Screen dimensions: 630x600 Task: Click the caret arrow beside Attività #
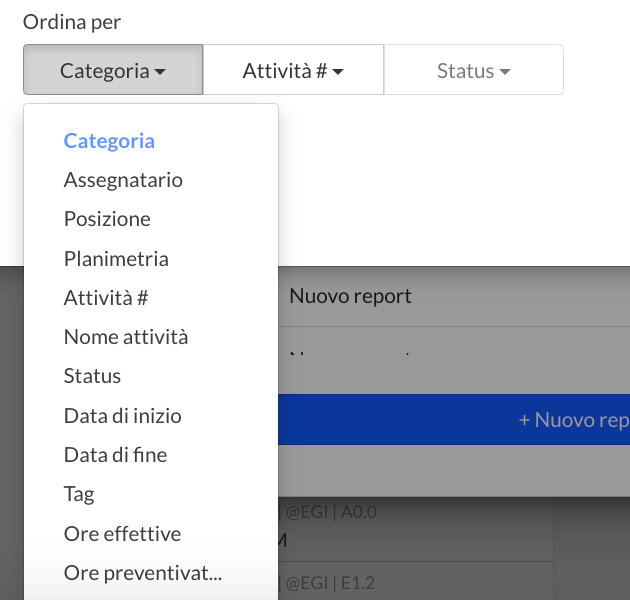(x=338, y=72)
